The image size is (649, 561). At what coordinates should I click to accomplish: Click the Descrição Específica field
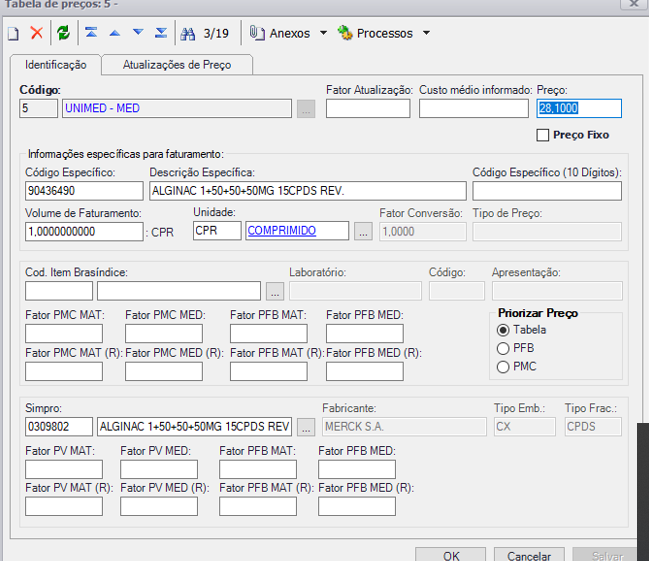(x=308, y=191)
